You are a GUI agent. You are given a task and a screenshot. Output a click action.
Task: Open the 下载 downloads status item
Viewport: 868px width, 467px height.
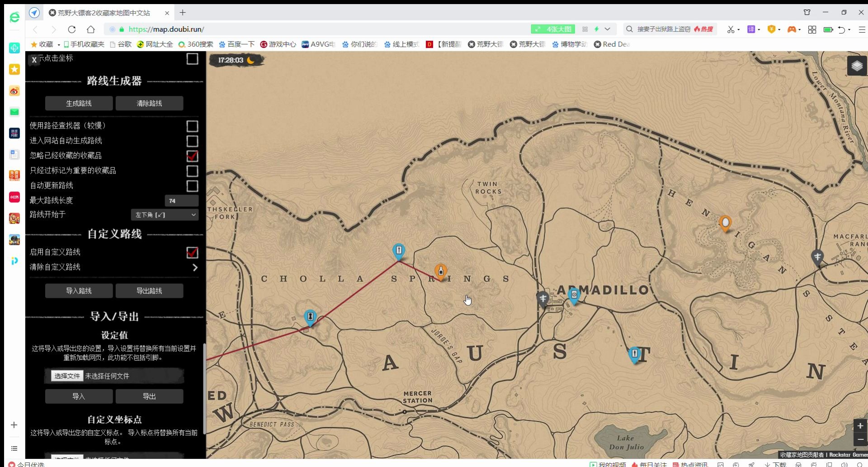pos(775,464)
